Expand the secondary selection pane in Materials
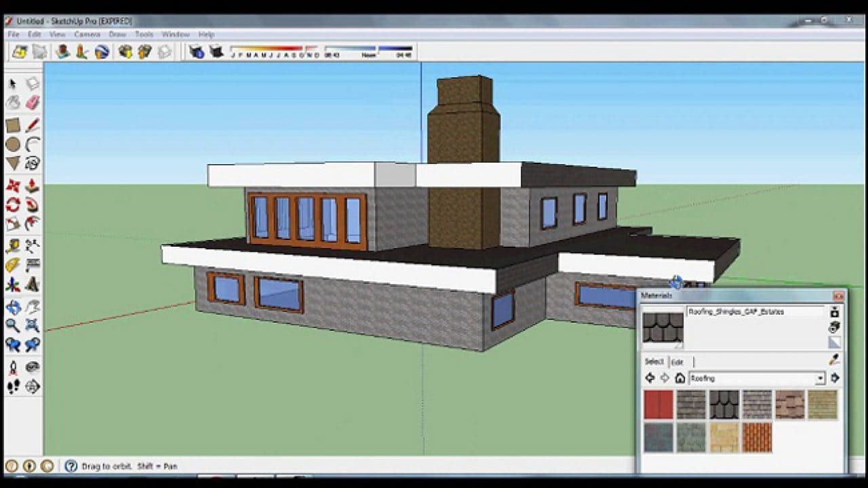 pos(835,378)
